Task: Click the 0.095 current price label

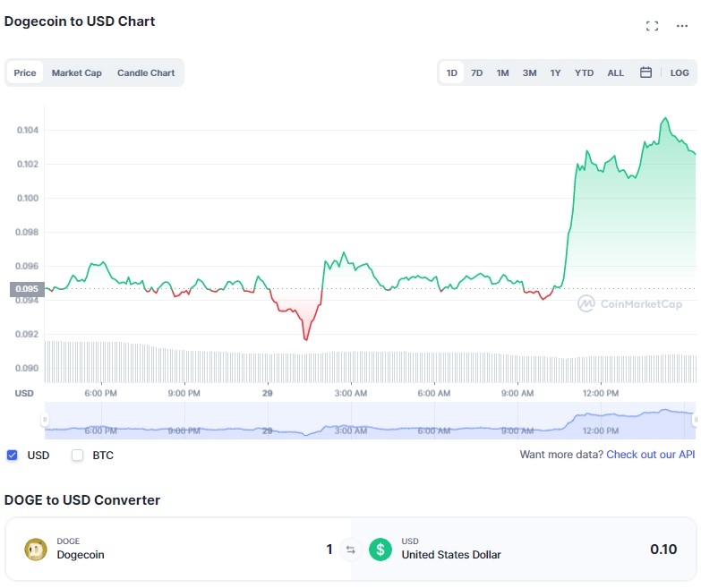Action: [27, 289]
